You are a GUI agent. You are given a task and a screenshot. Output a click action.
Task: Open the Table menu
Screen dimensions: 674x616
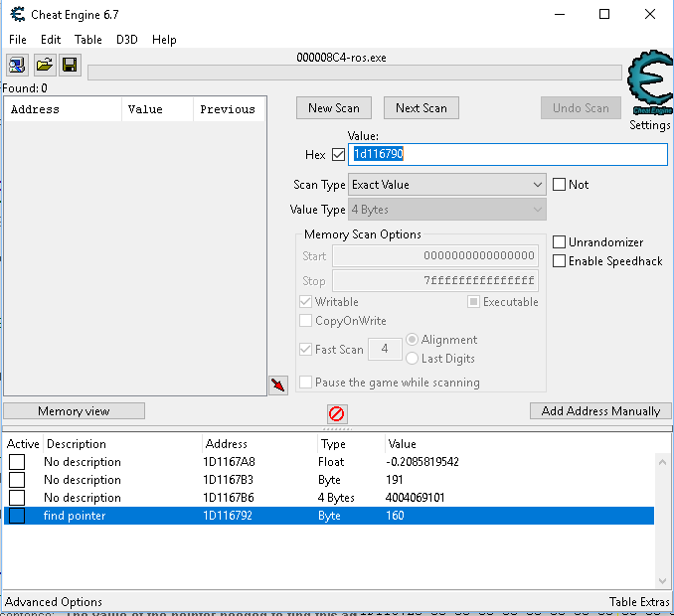point(88,40)
